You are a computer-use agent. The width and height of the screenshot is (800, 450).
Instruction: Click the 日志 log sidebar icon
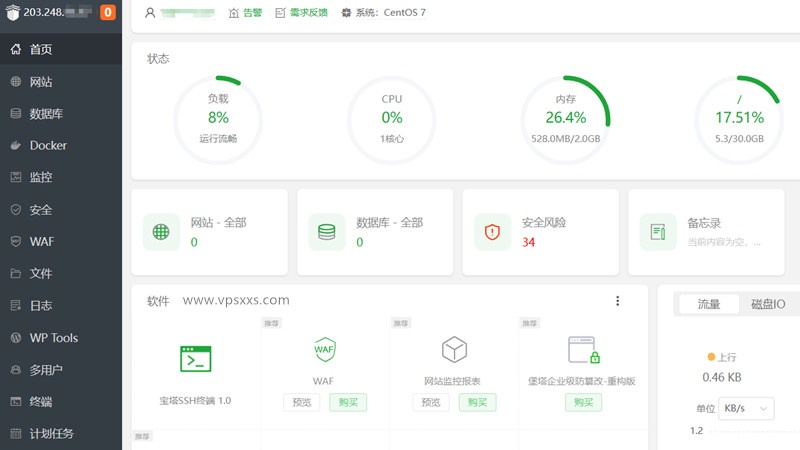(x=16, y=305)
